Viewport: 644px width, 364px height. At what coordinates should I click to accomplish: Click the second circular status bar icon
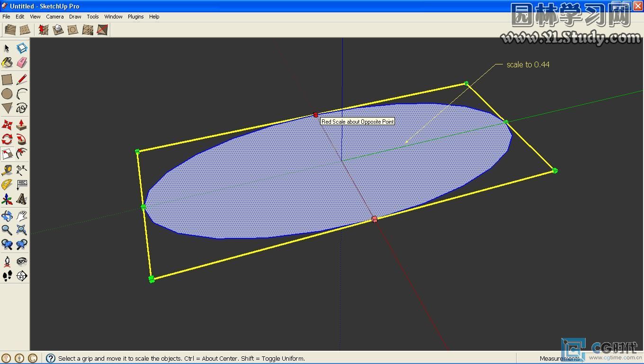point(19,358)
